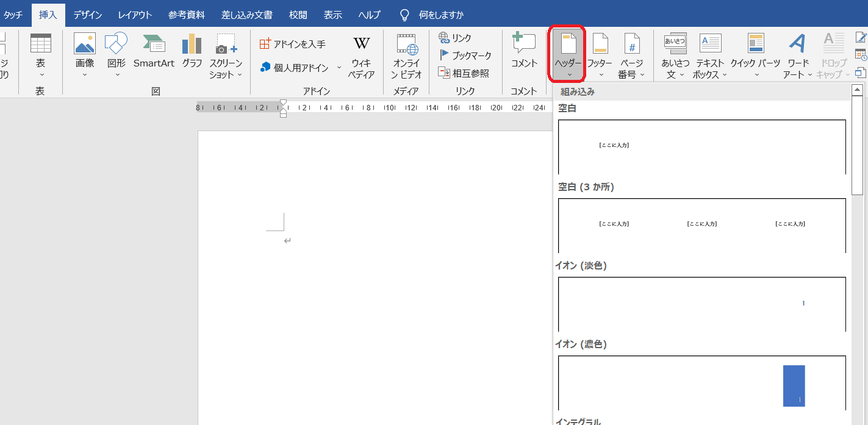The height and width of the screenshot is (425, 868).
Task: Open the スクリーンショット screenshot dropdown
Action: click(226, 56)
